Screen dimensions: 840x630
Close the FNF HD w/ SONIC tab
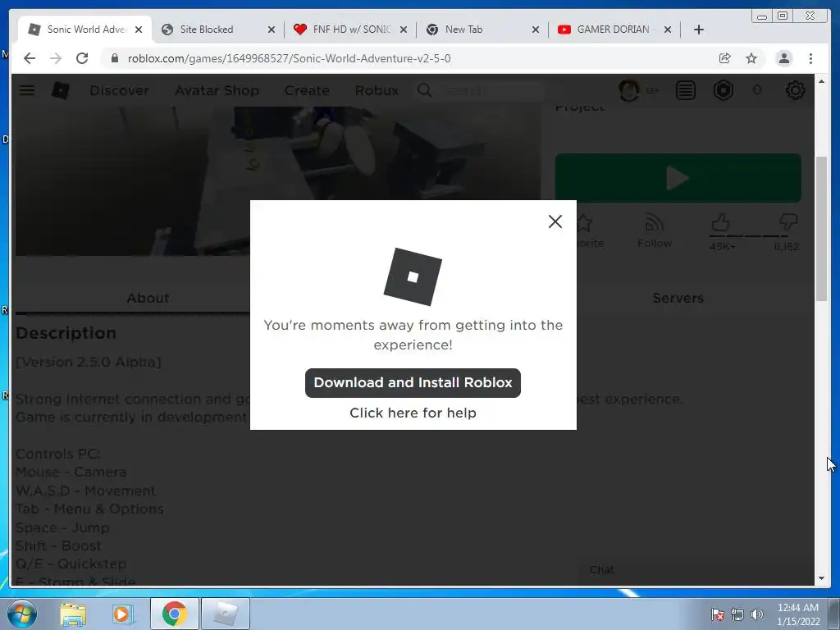(x=404, y=30)
